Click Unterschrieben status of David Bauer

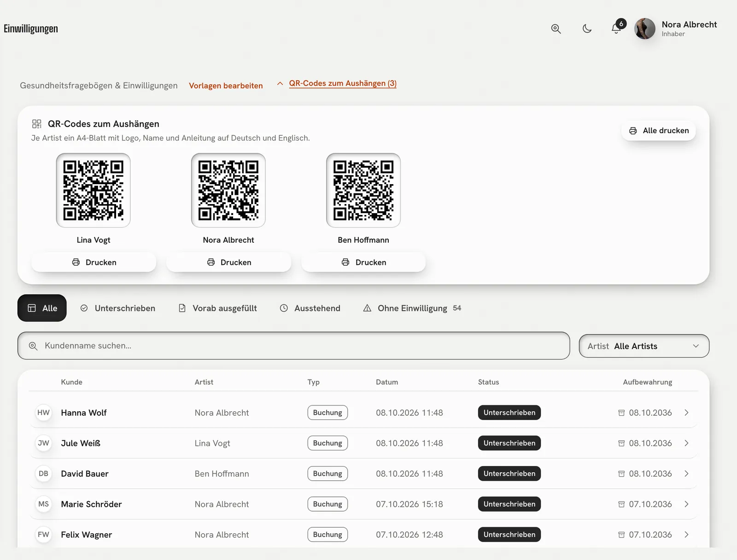[x=509, y=473]
